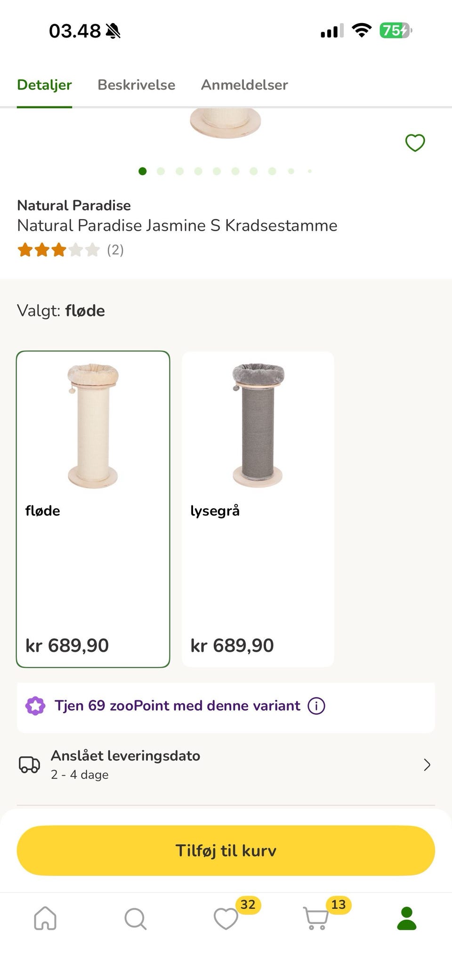Image resolution: width=452 pixels, height=980 pixels.
Task: Open shopping cart with 13 badge
Action: 316,918
